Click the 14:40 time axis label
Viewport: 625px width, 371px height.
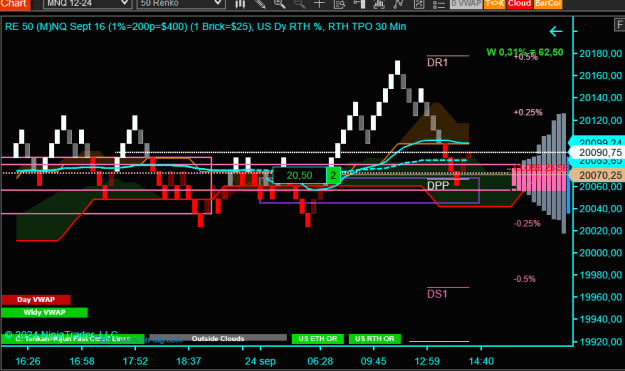[x=481, y=361]
